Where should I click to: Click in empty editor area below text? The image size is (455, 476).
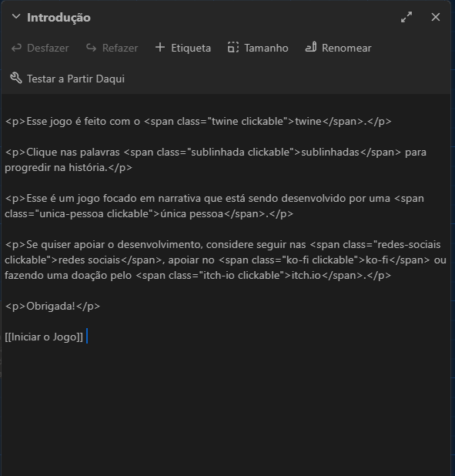pos(226,410)
